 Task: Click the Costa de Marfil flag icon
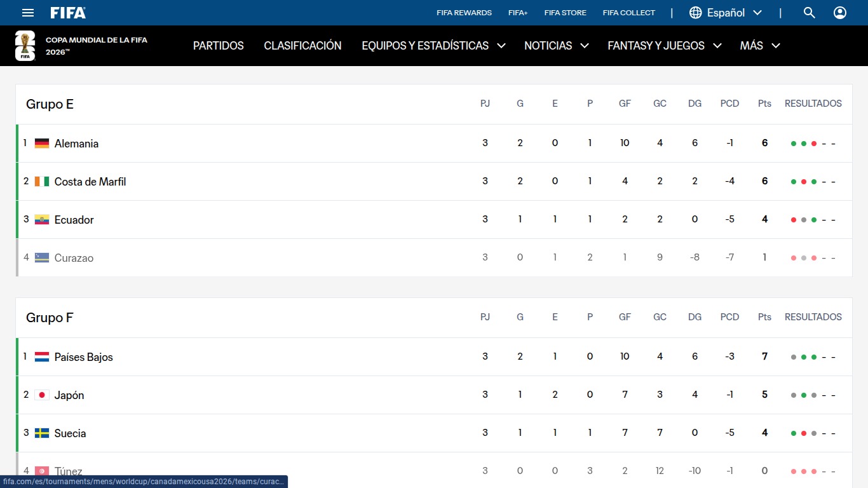coord(42,182)
